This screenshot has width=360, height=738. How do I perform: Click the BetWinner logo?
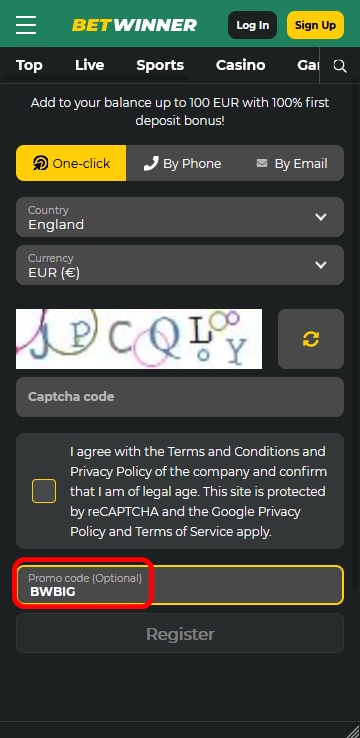point(135,25)
